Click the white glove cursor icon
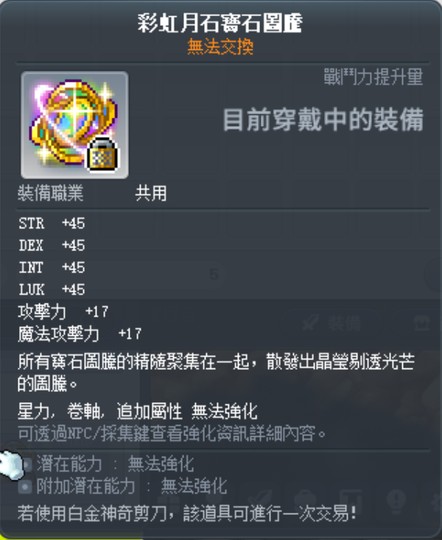Image resolution: width=442 pixels, height=540 pixels. (x=11, y=465)
